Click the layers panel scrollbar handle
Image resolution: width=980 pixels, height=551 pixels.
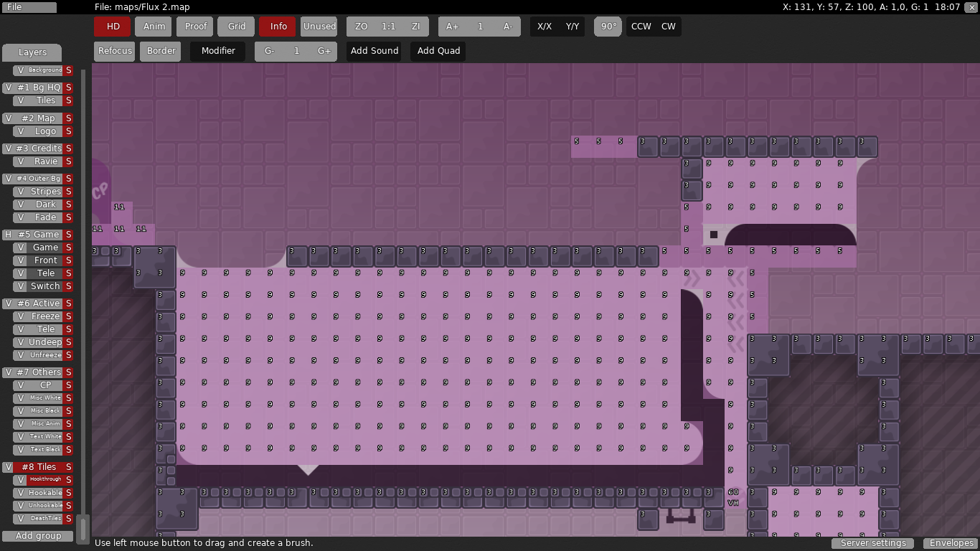point(83,529)
